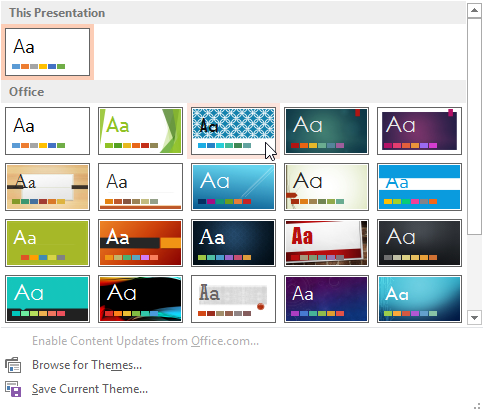Click the gallery scroll down arrow
The height and width of the screenshot is (412, 483).
click(474, 317)
